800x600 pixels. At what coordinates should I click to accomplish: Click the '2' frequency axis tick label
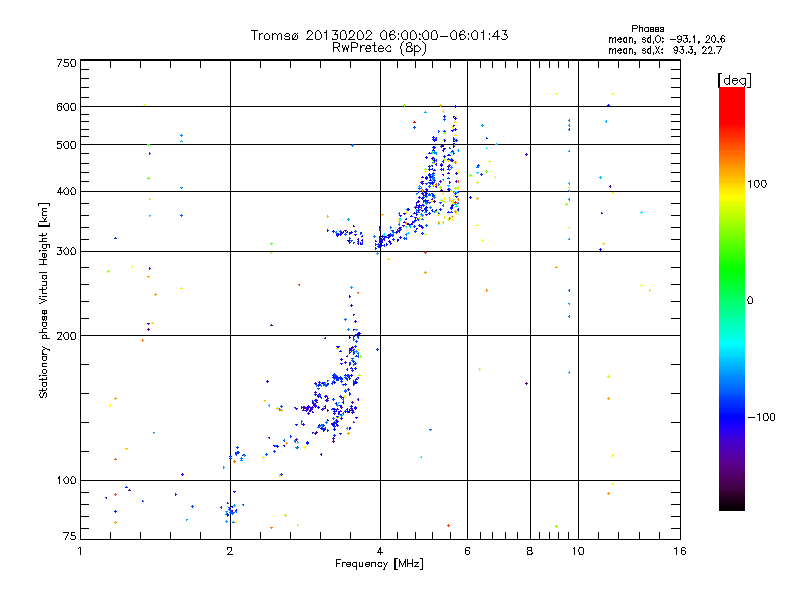click(230, 551)
